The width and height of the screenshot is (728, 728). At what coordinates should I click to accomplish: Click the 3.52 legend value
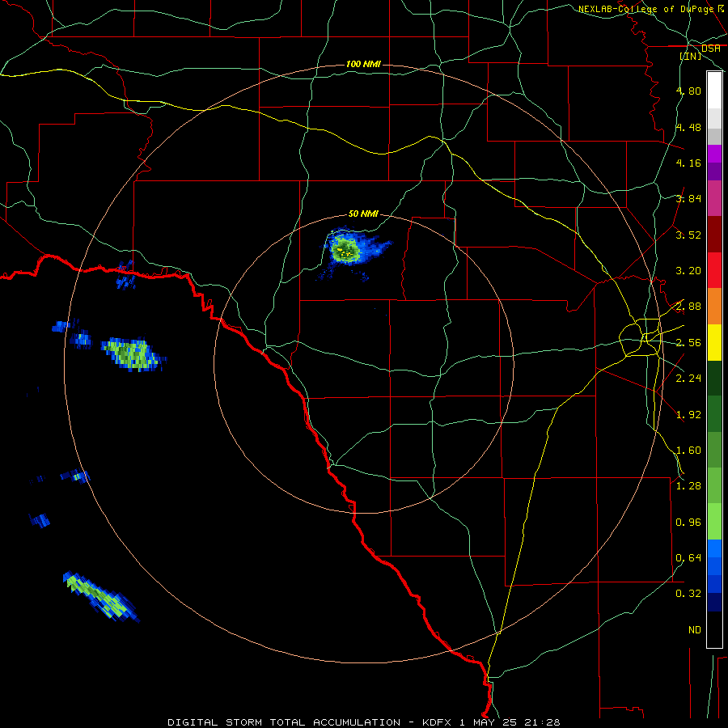[x=688, y=235]
